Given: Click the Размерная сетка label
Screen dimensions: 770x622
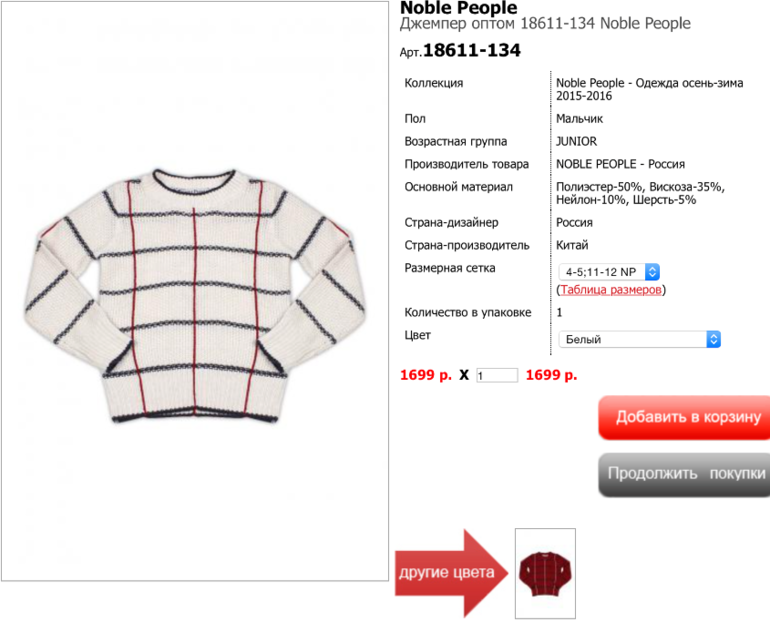Looking at the screenshot, I should point(450,268).
